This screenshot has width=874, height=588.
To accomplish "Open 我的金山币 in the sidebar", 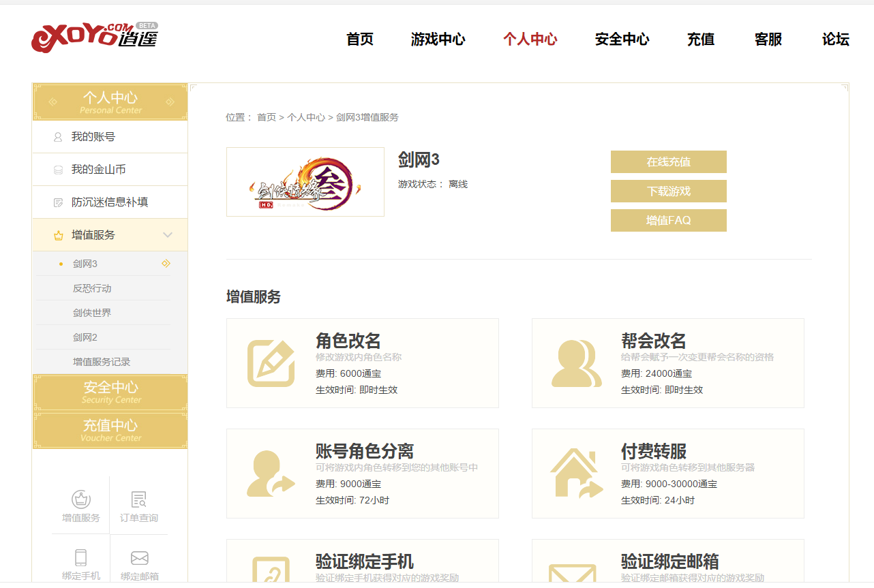I will point(99,170).
